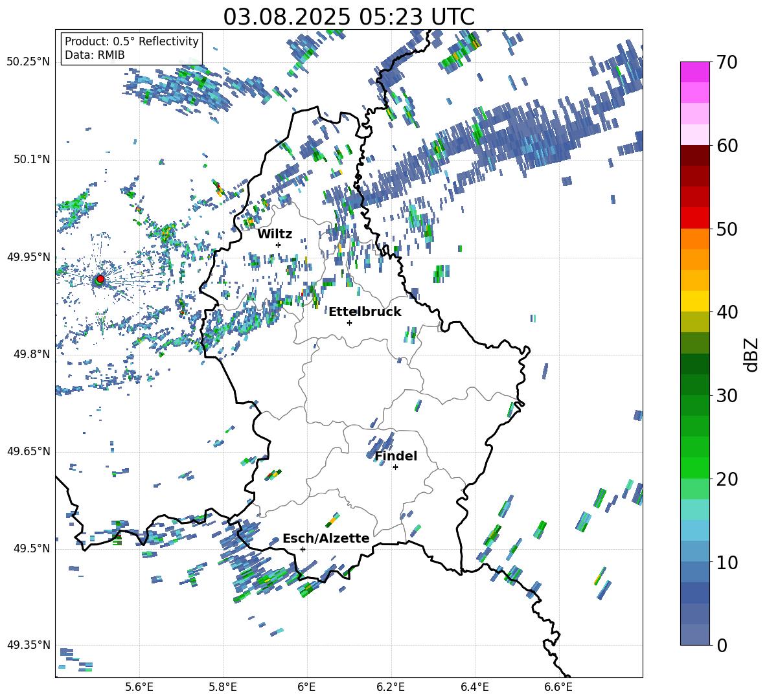Click the title 03.08.2025 05:23 UTC
The width and height of the screenshot is (767, 700).
click(x=349, y=17)
